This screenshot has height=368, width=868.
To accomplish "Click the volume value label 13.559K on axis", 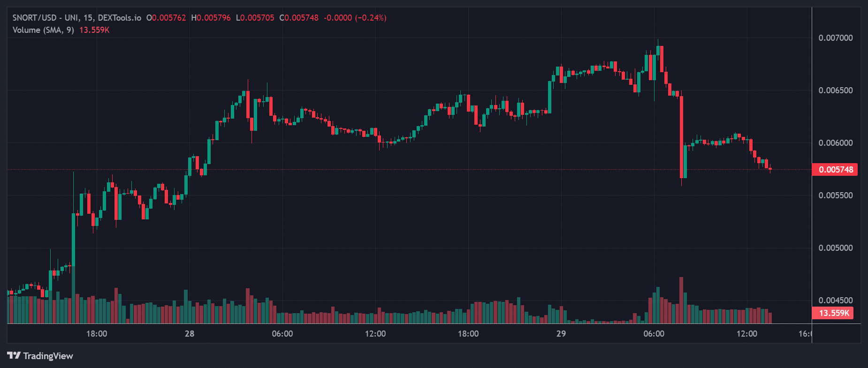I will [x=833, y=313].
